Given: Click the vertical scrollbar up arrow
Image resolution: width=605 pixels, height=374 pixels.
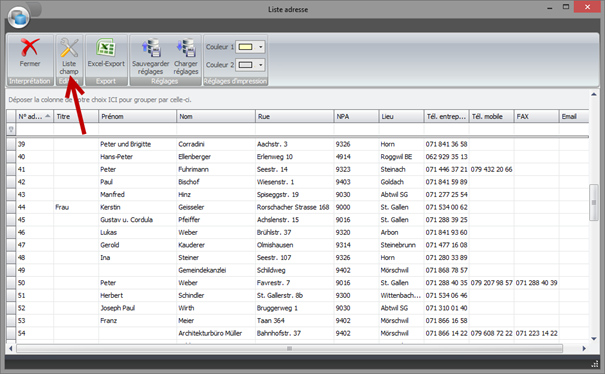Looking at the screenshot, I should click(x=594, y=94).
